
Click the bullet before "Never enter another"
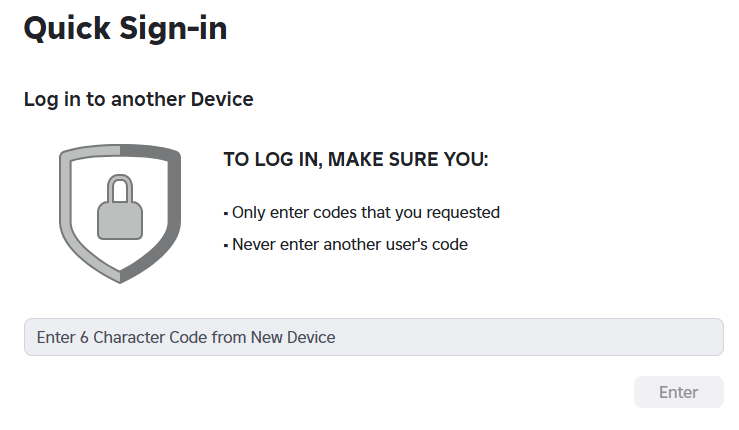(226, 244)
